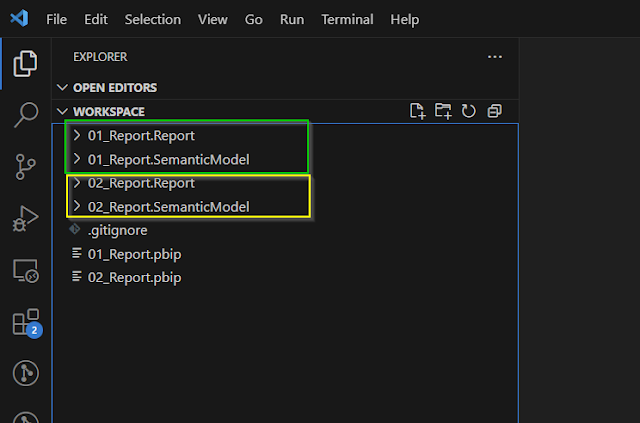Click New Folder icon in Workspace header
Screen dimensions: 640x423
coord(443,111)
